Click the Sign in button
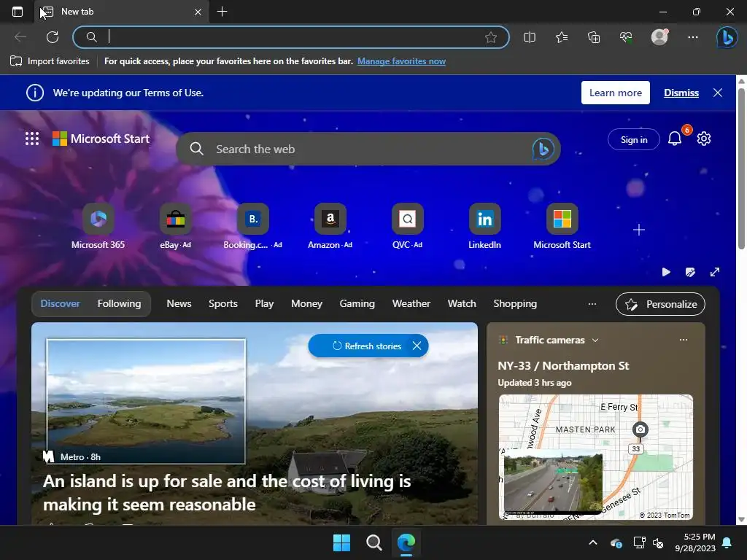The image size is (747, 560). (634, 139)
